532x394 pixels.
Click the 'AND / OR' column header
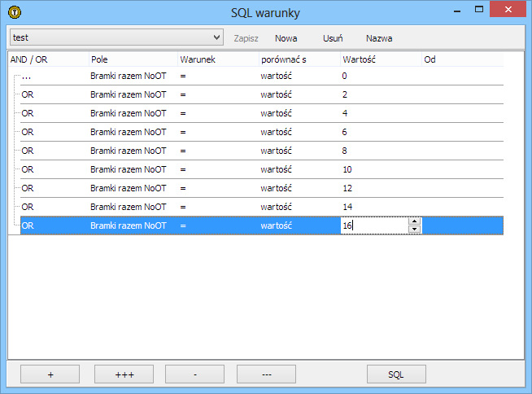pyautogui.click(x=49, y=59)
